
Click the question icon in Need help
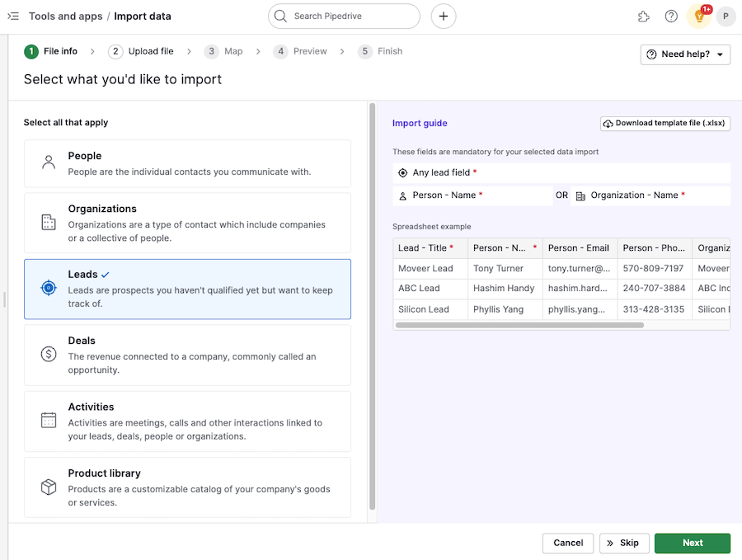pyautogui.click(x=651, y=54)
